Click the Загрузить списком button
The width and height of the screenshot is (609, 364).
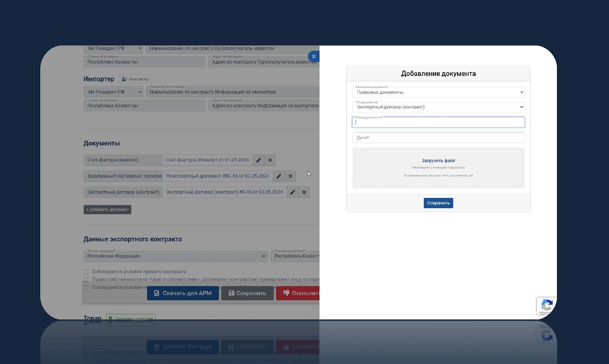tap(130, 319)
